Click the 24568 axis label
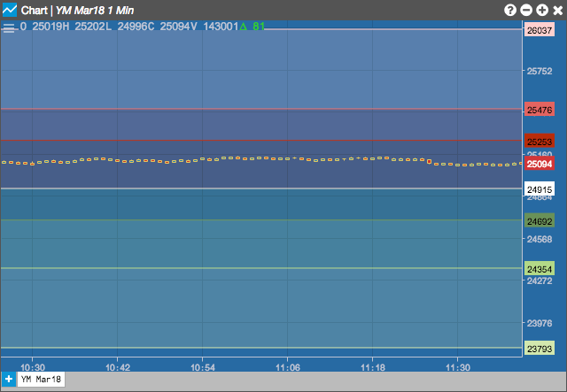 coord(540,239)
